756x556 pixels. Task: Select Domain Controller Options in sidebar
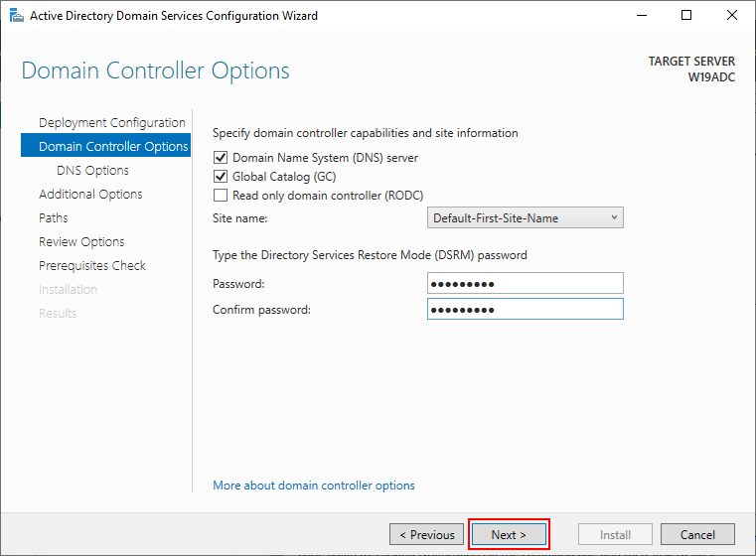pos(112,147)
